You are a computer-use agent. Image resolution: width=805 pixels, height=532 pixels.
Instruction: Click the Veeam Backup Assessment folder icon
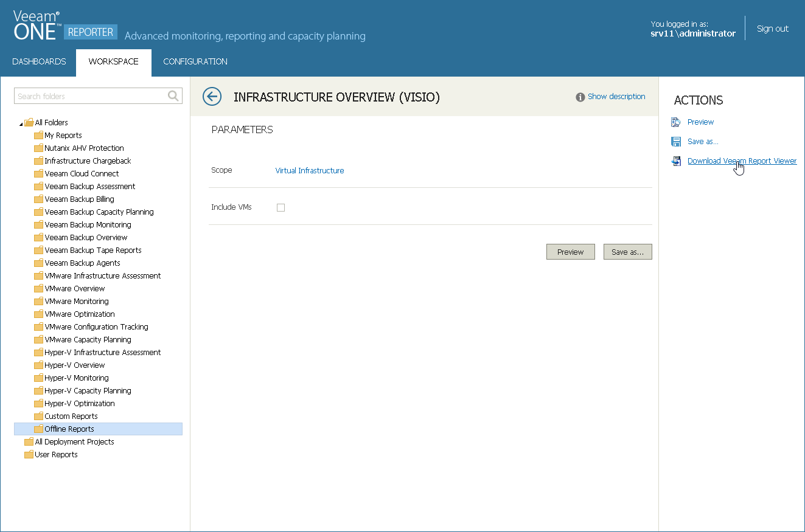(38, 186)
